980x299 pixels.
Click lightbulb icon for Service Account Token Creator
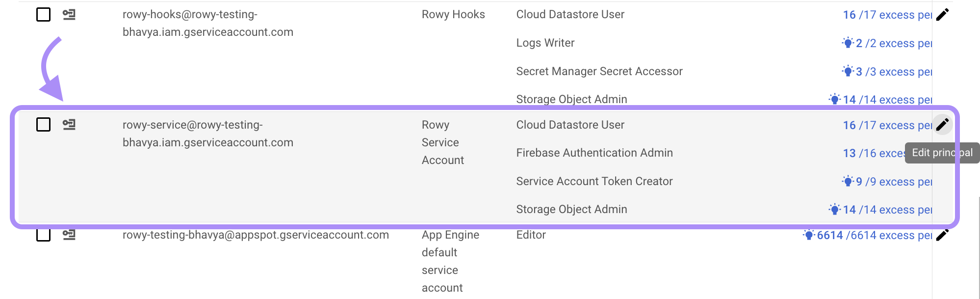pos(848,181)
